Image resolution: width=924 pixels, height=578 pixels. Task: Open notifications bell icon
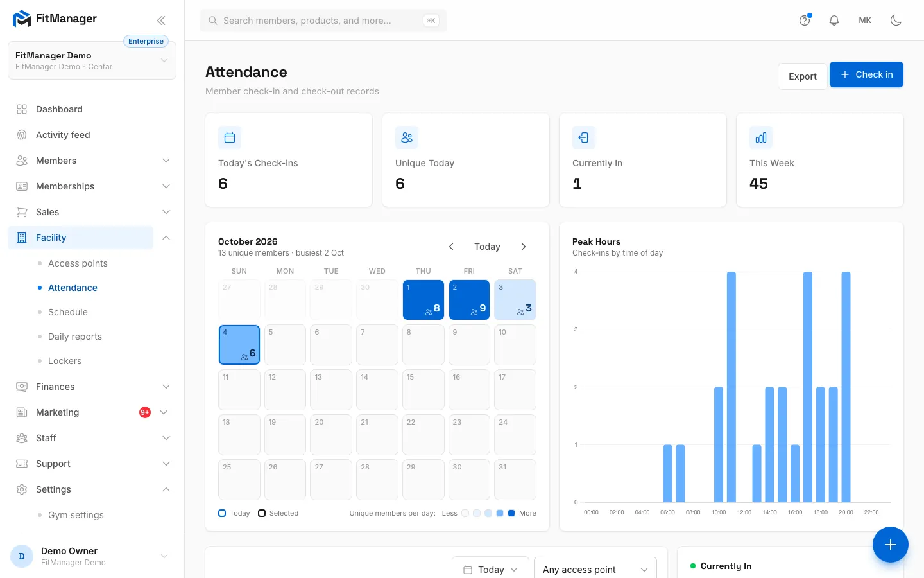[834, 21]
